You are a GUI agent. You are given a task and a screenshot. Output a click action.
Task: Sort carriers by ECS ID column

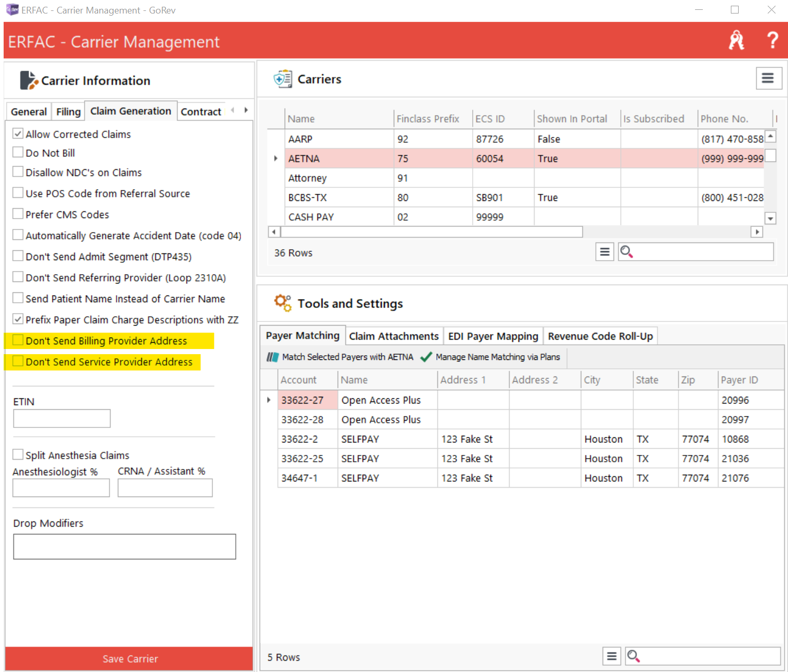(x=503, y=118)
